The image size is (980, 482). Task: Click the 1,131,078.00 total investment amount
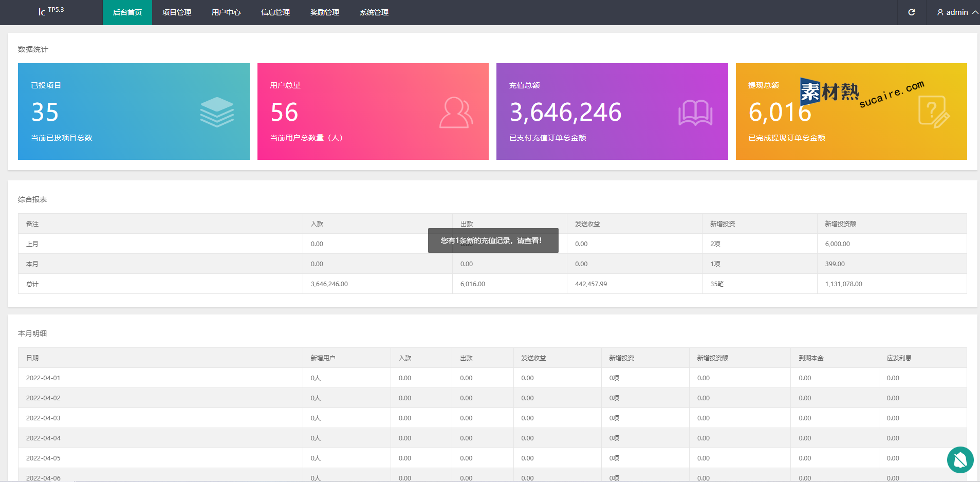[844, 284]
